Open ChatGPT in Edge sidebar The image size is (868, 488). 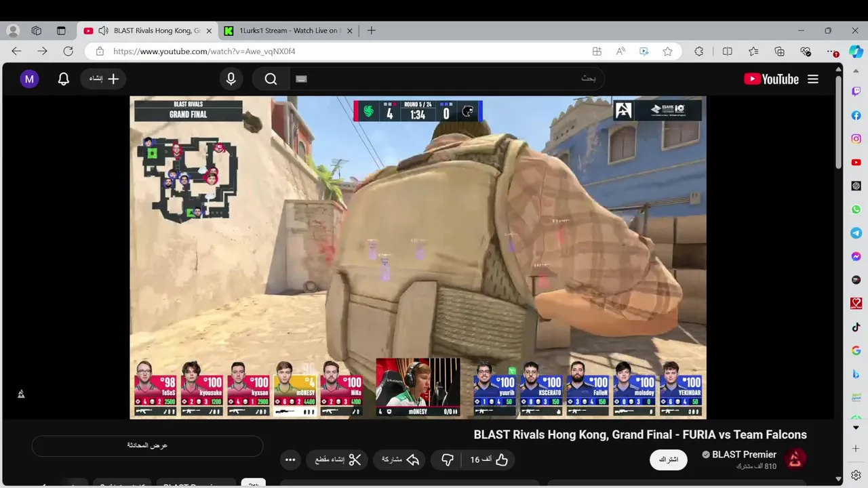(x=856, y=186)
